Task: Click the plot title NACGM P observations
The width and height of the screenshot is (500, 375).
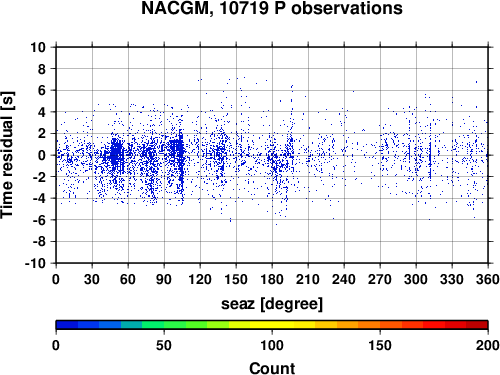Action: (272, 8)
